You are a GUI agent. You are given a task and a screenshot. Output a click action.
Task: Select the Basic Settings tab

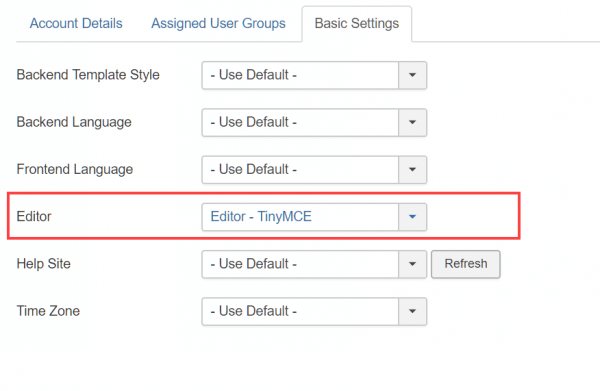click(x=357, y=23)
